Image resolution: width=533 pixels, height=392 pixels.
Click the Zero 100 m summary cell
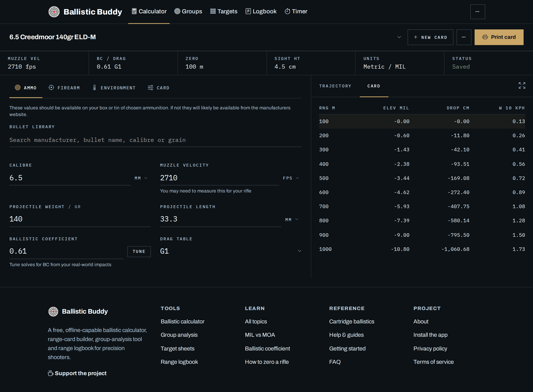pos(222,63)
